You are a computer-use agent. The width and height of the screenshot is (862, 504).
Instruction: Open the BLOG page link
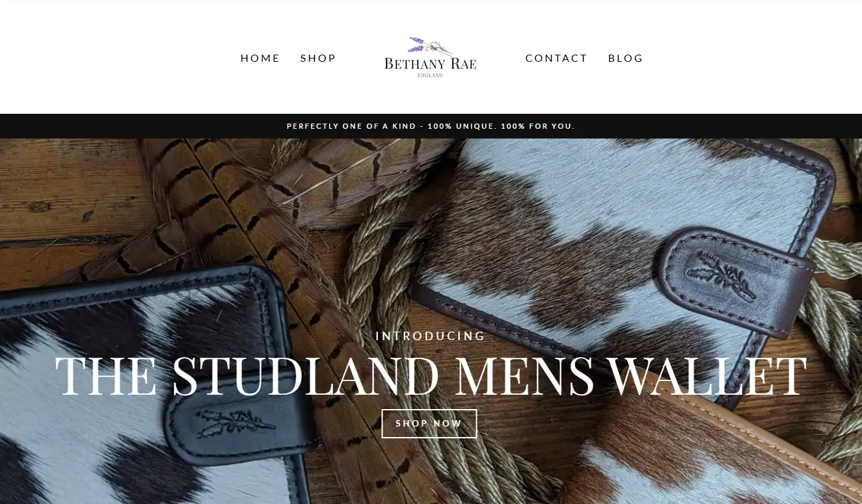pos(625,59)
